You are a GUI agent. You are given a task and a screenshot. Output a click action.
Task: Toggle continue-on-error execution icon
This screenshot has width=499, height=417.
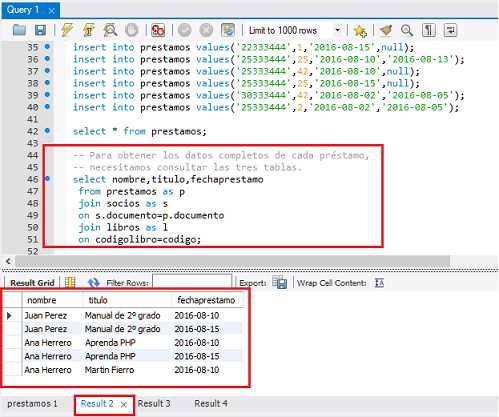tap(158, 30)
